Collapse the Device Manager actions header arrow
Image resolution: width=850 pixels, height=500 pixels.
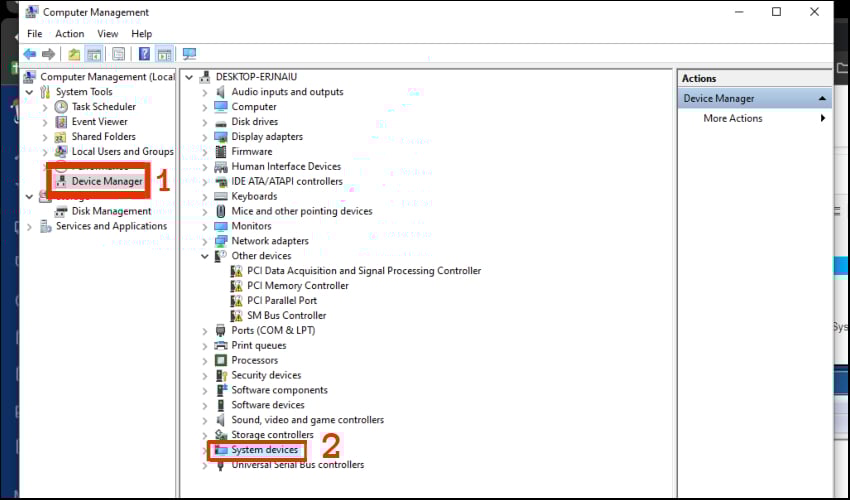point(822,99)
